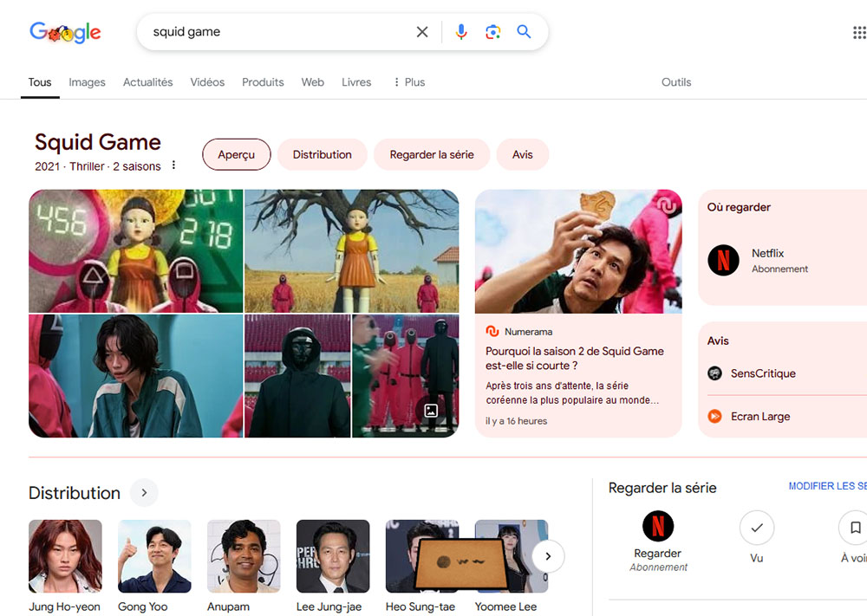This screenshot has width=867, height=616.
Task: Select the Aperçu chip
Action: tap(237, 155)
